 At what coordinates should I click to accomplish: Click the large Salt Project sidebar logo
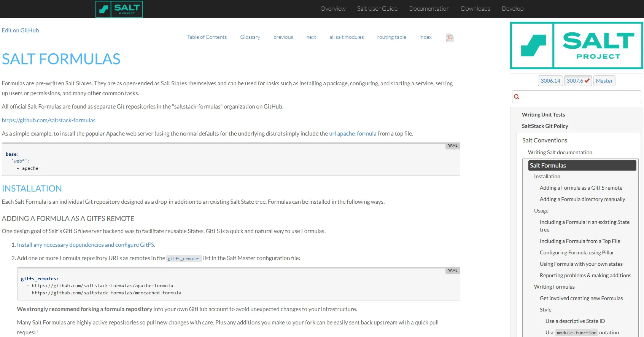(x=577, y=46)
